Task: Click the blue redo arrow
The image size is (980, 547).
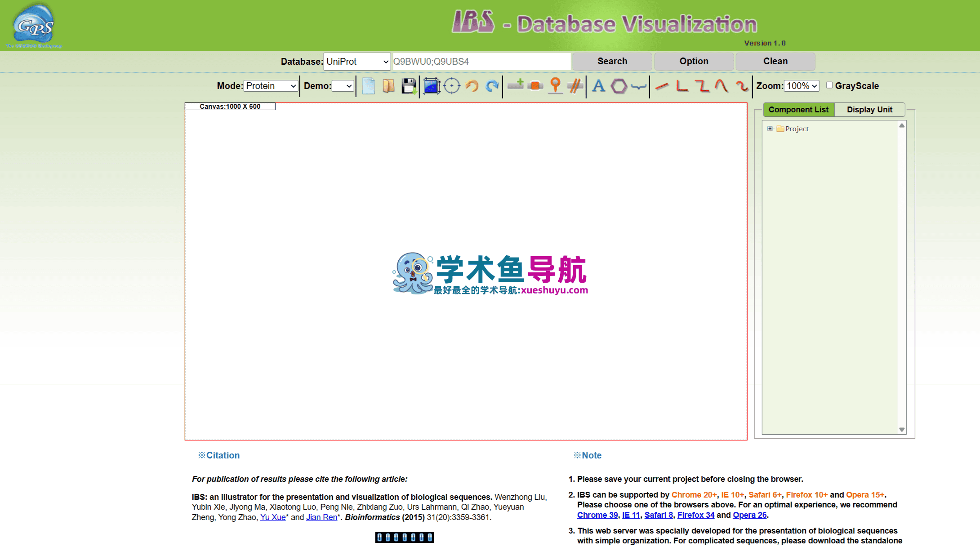Action: 492,86
